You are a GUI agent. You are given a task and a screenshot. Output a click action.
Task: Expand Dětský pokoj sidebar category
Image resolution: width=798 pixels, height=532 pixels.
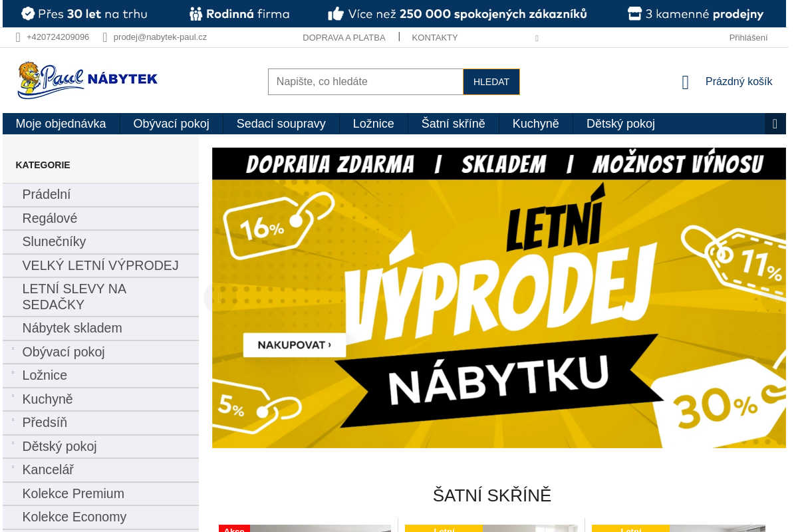(x=13, y=443)
